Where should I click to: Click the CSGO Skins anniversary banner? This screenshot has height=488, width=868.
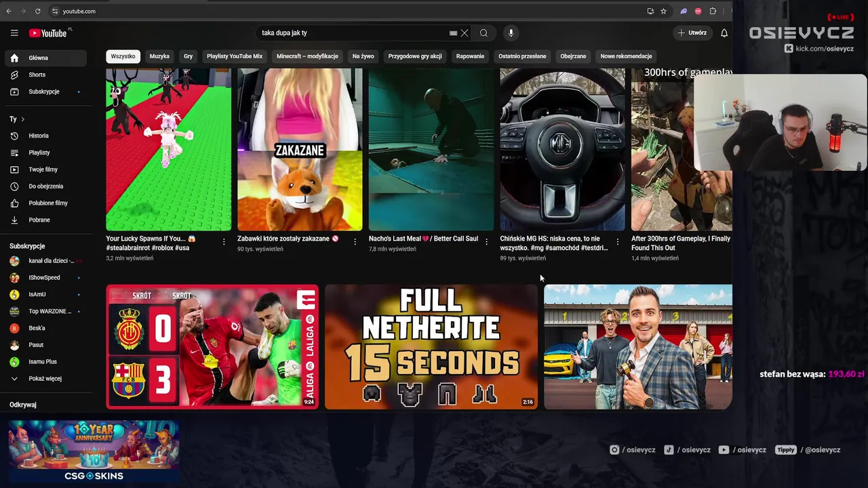(x=94, y=451)
